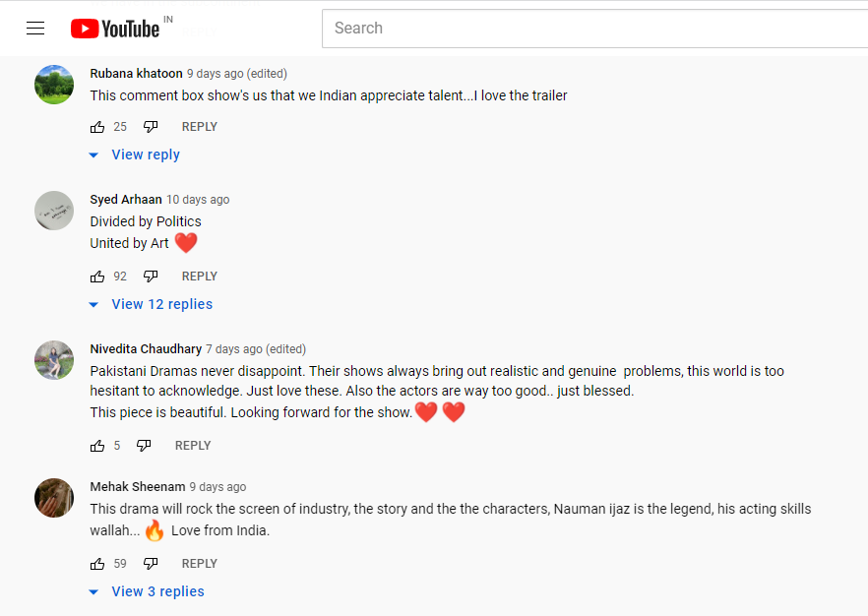
Task: Click into the Search field
Action: click(x=595, y=29)
